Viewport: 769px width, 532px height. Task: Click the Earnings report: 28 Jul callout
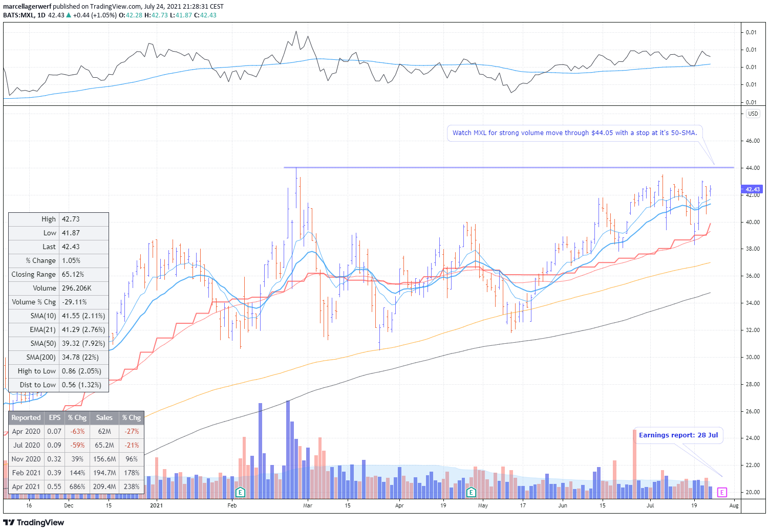tap(678, 435)
